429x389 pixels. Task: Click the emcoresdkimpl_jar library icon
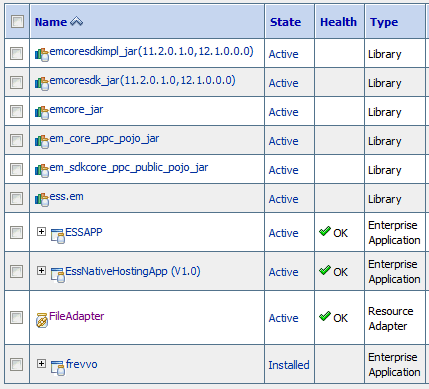[x=42, y=55]
